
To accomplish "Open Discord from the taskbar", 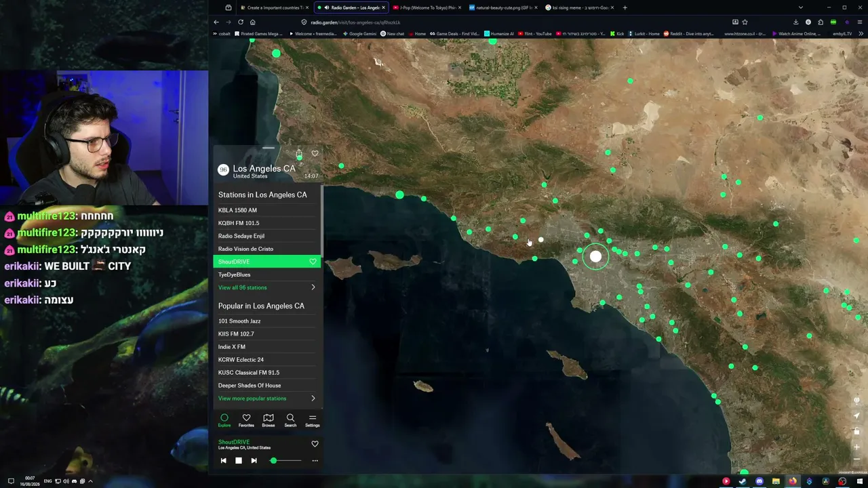I will click(759, 482).
